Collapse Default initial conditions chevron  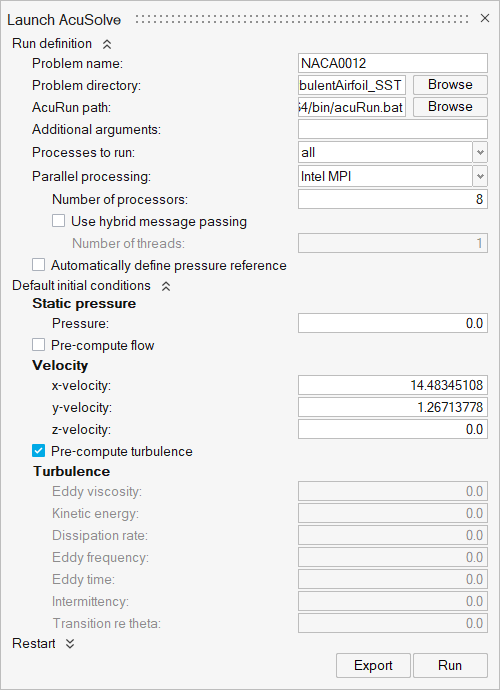pyautogui.click(x=166, y=286)
